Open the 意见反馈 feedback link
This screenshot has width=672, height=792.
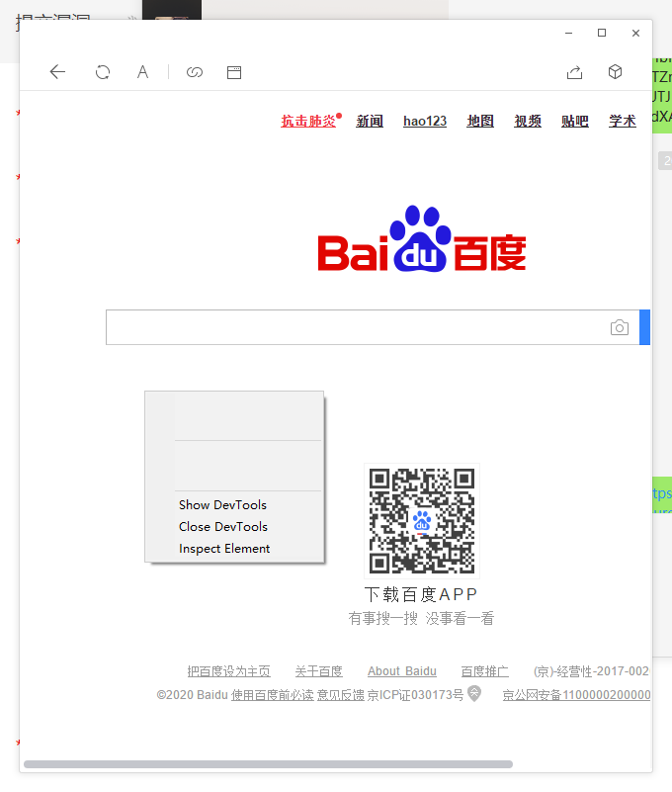341,695
